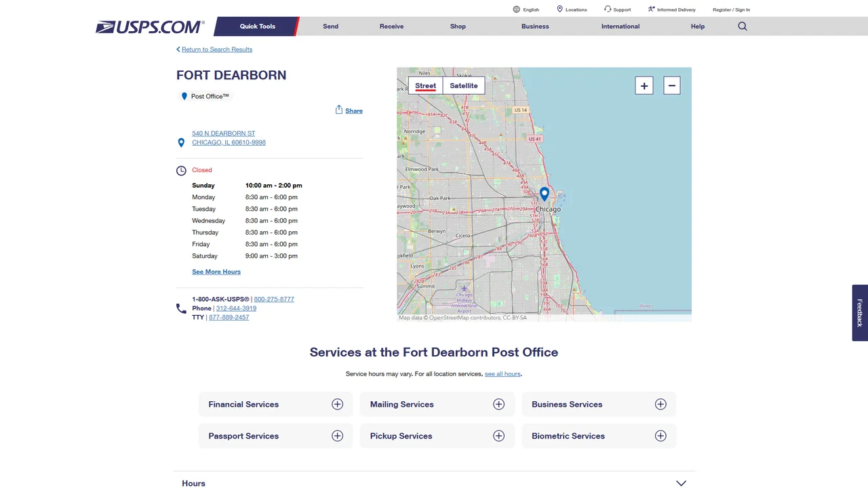Click Register / Sign In link

click(731, 9)
